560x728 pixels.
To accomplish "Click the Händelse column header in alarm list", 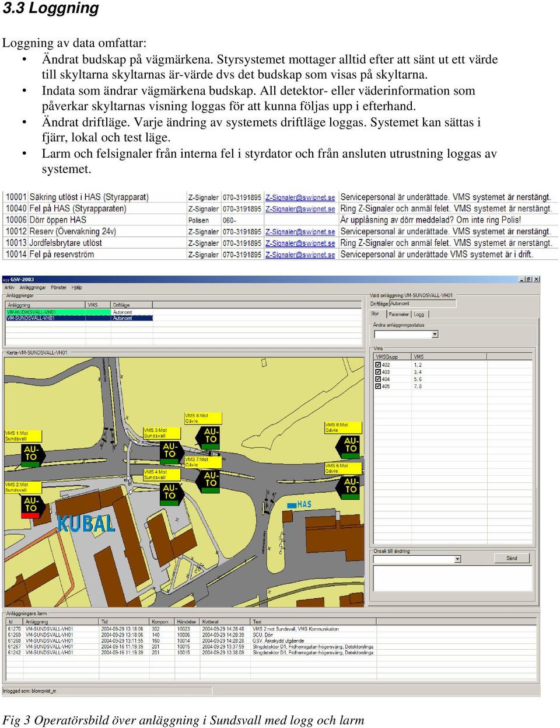I will (188, 622).
